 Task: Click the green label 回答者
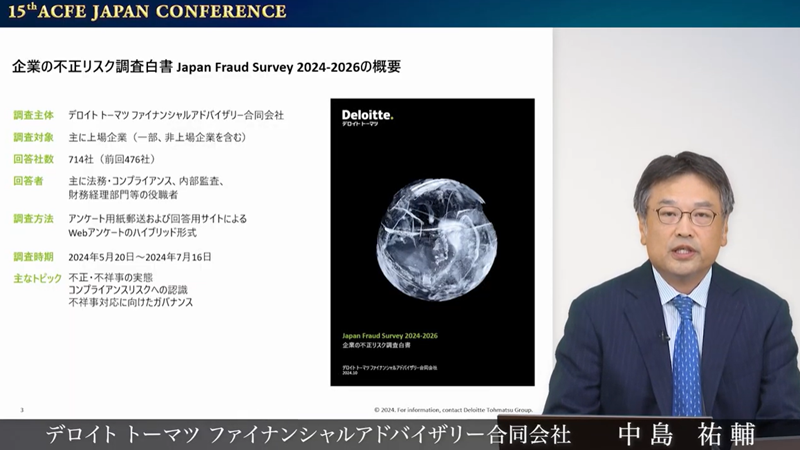(x=28, y=181)
